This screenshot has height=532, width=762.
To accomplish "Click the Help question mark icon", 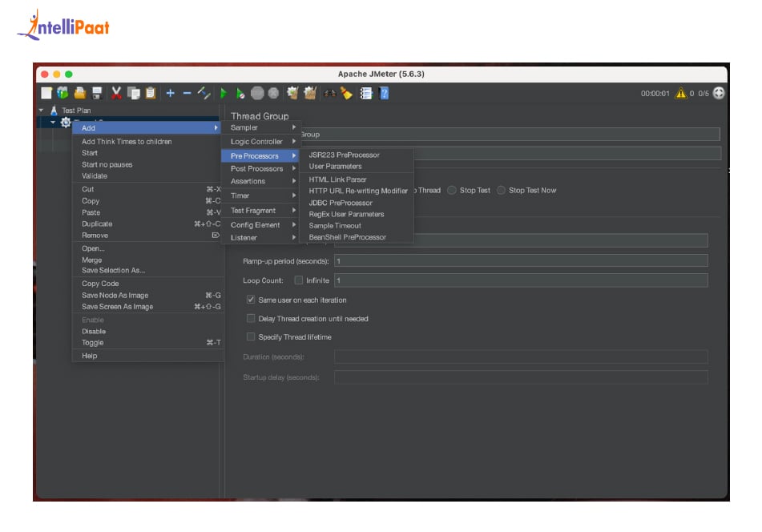I will click(x=384, y=93).
